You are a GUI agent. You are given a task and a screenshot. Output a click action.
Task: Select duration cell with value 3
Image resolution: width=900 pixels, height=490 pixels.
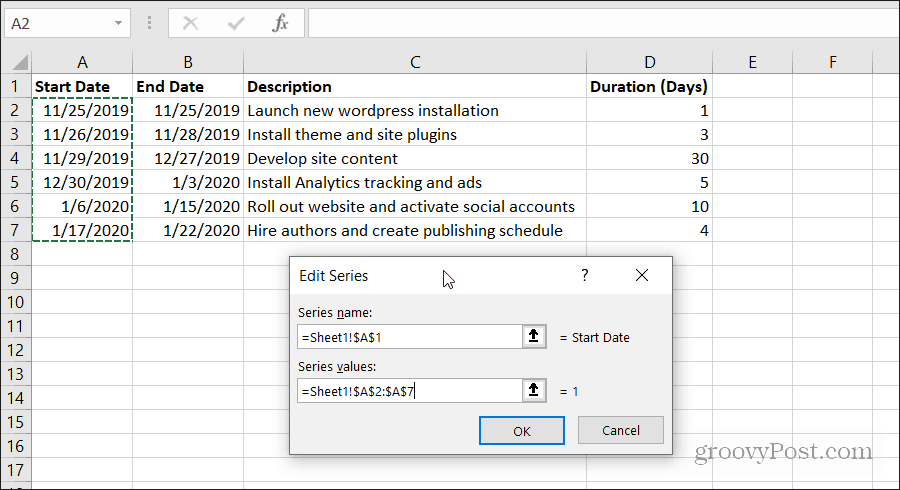[x=649, y=134]
